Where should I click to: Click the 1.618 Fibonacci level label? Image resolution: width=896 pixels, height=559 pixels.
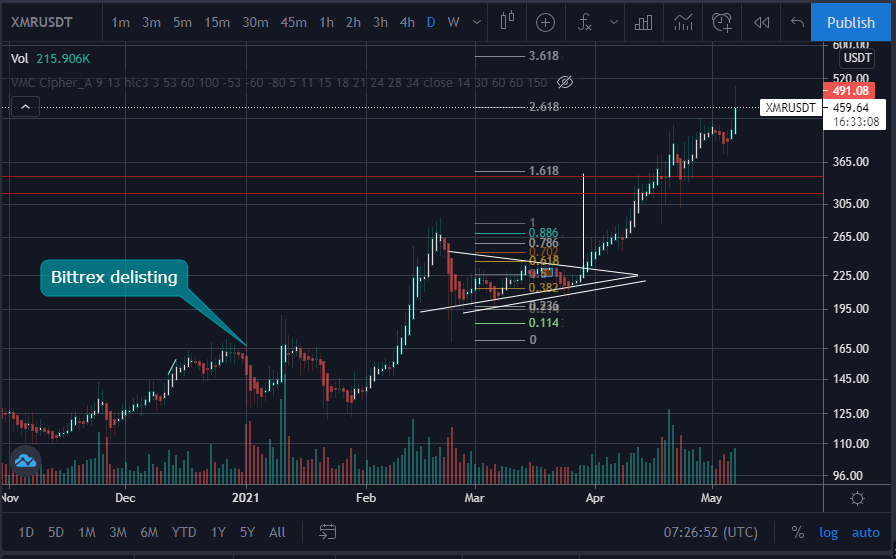coord(543,171)
